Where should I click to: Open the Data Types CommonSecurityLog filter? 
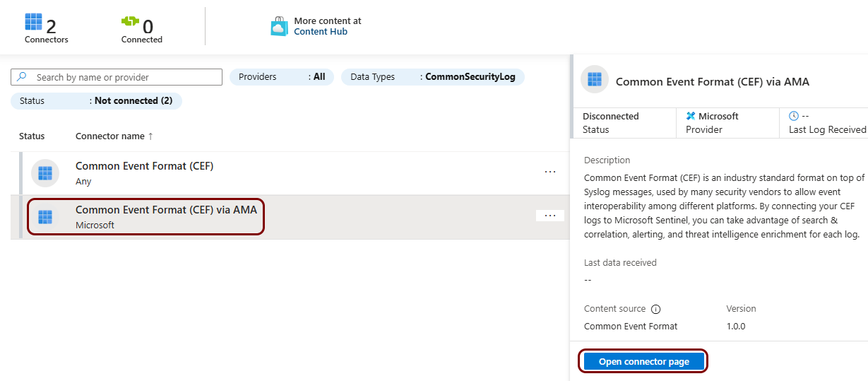coord(432,77)
